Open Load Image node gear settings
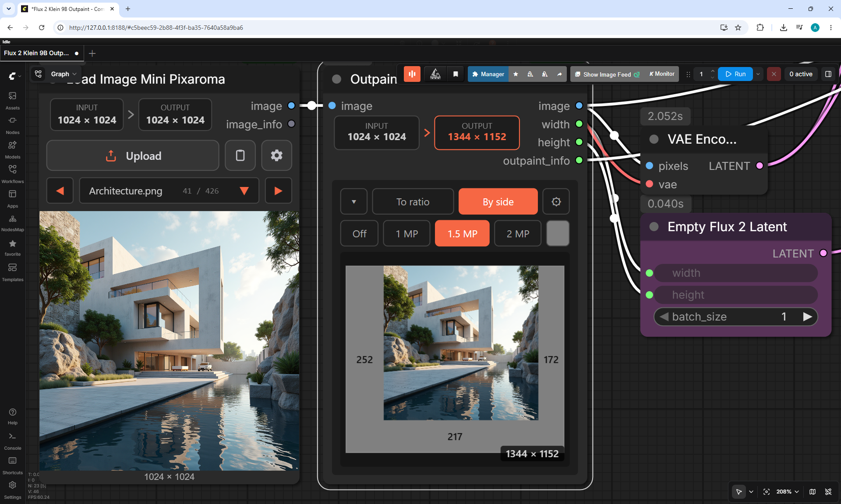841x504 pixels. coord(276,155)
